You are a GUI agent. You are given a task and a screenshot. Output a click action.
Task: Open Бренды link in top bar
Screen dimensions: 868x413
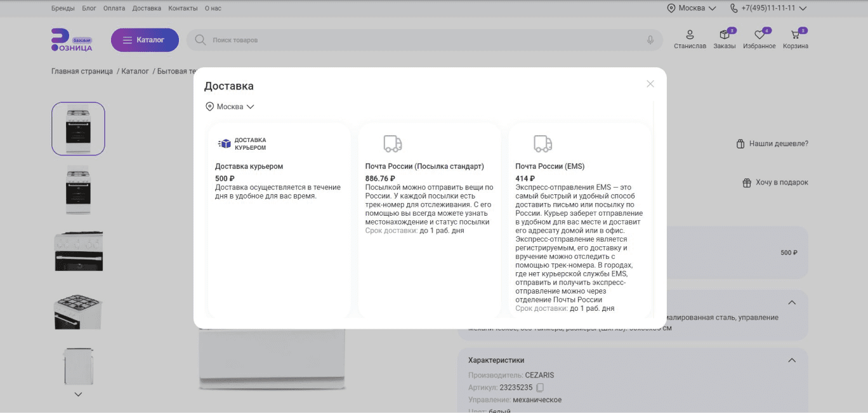(63, 8)
